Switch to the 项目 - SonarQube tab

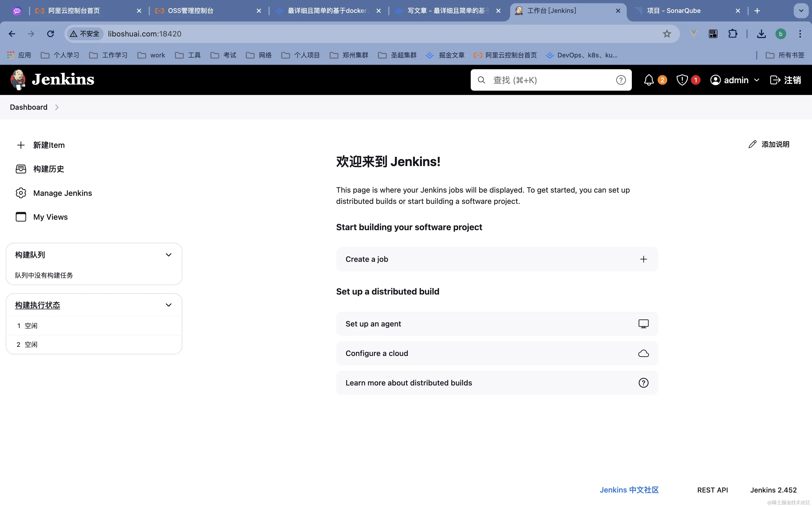pyautogui.click(x=673, y=11)
